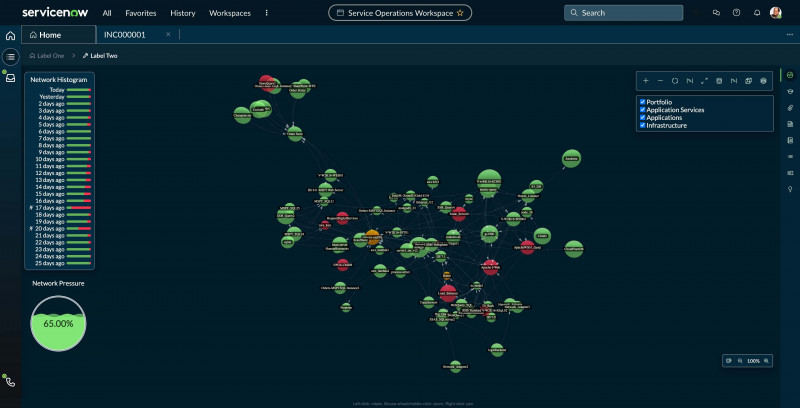
Task: Click the plus zoom-in icon in map toolbar
Action: [645, 81]
